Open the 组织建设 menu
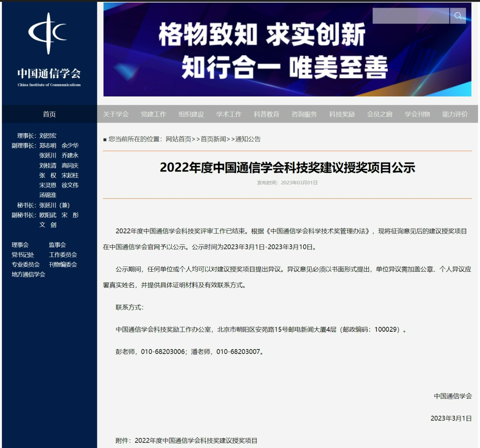The height and width of the screenshot is (448, 480). tap(191, 114)
